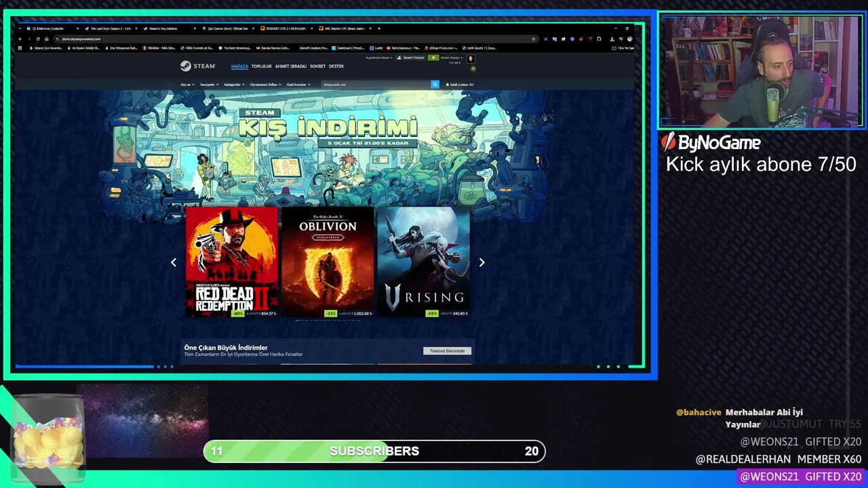The height and width of the screenshot is (488, 868).
Task: Expand the Tavsiyeler dropdown menu
Action: [x=209, y=85]
